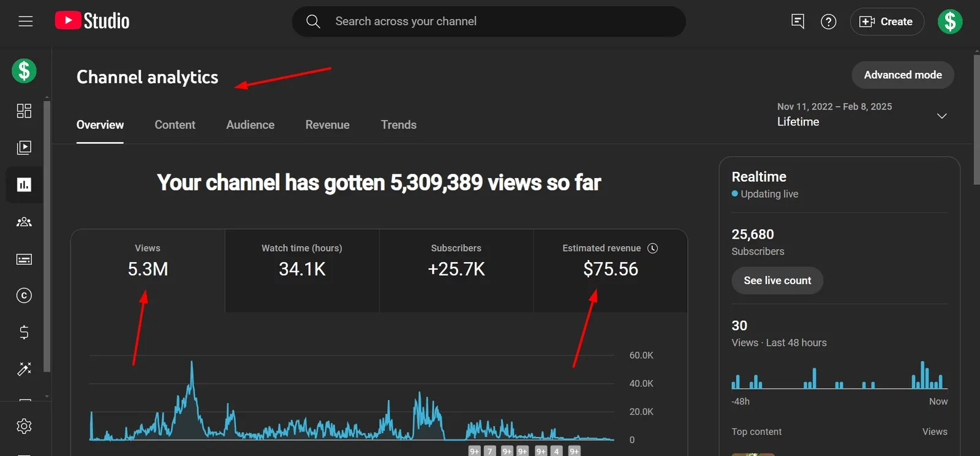The image size is (980, 456).
Task: Click the Advanced mode button
Action: (903, 75)
